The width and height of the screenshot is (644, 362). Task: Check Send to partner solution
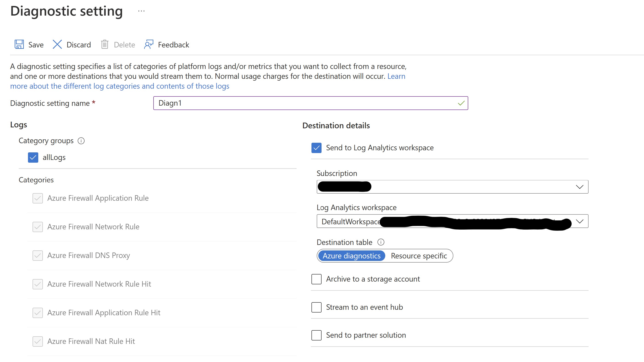tap(316, 335)
